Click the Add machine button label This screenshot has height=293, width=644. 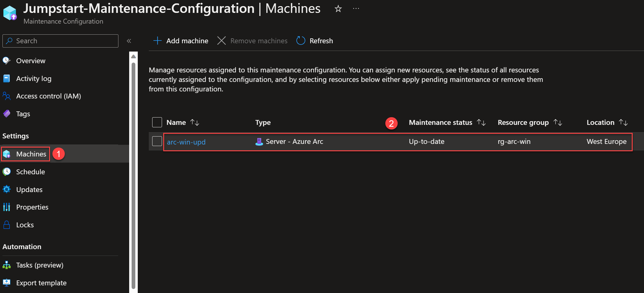187,41
